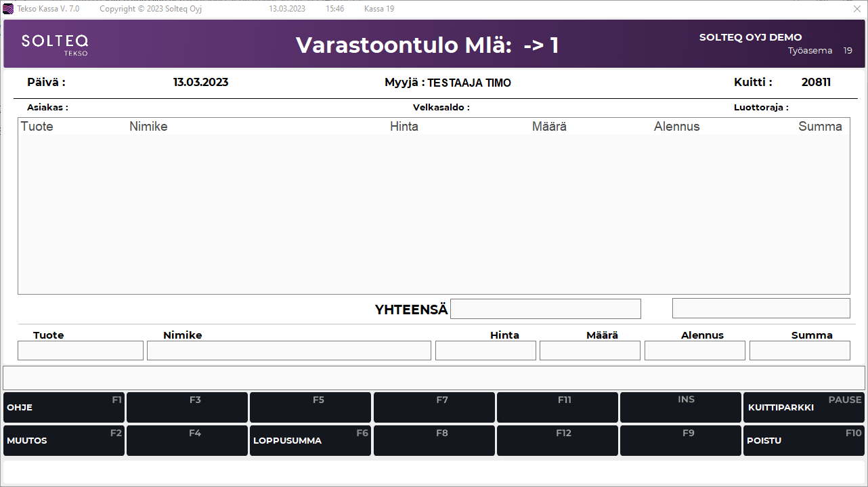Click the F3 function key button

(187, 407)
